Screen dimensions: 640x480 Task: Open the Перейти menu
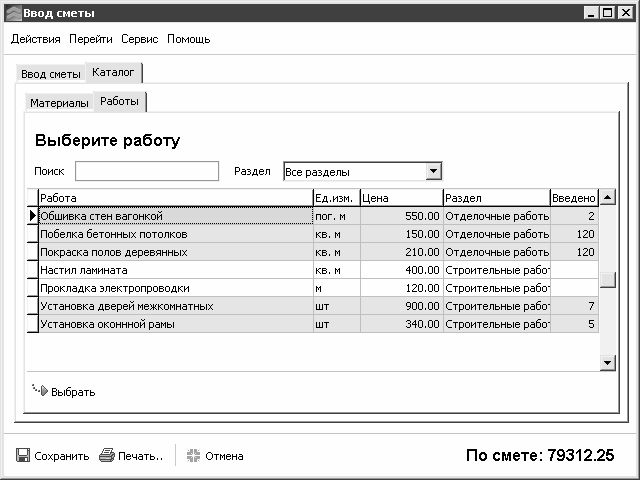tap(91, 39)
